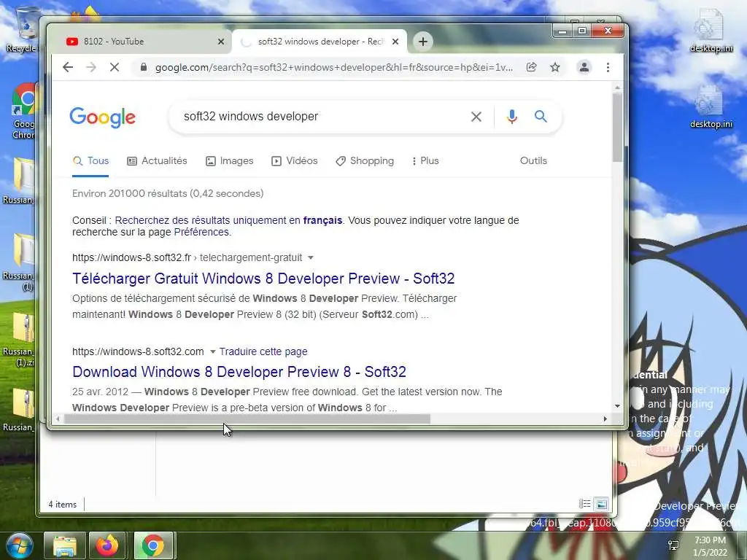Select the Tous results tab
This screenshot has height=560, width=747.
click(90, 161)
